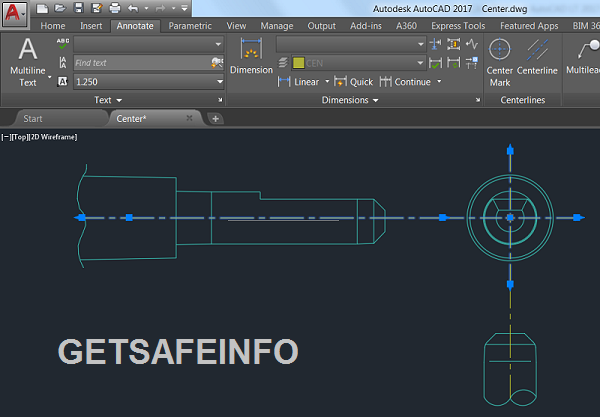The width and height of the screenshot is (600, 417).
Task: Expand the Continue dimension flyout arrow
Action: 439,81
